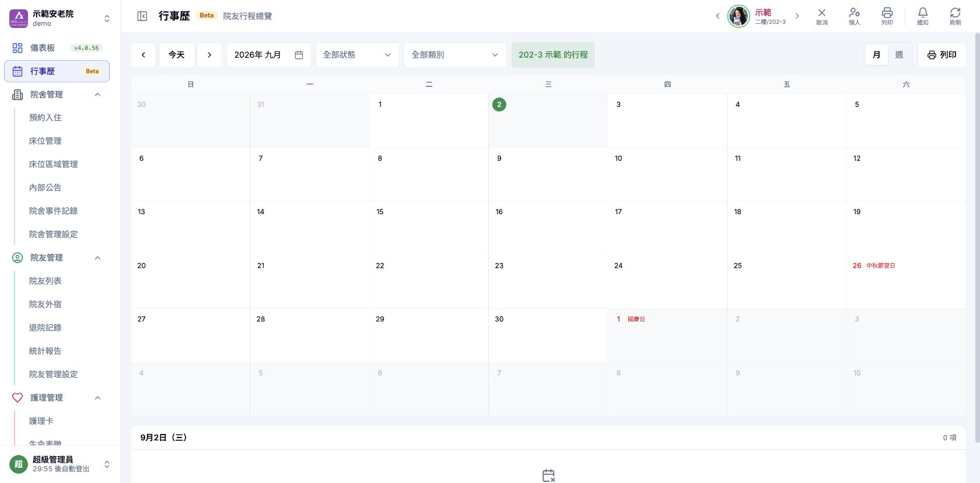
Task: Open 護理卡 in sidebar
Action: pyautogui.click(x=41, y=421)
